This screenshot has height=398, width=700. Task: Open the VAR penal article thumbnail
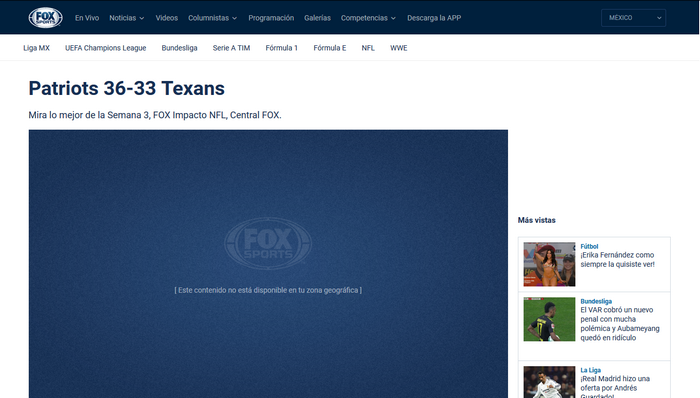pos(549,319)
